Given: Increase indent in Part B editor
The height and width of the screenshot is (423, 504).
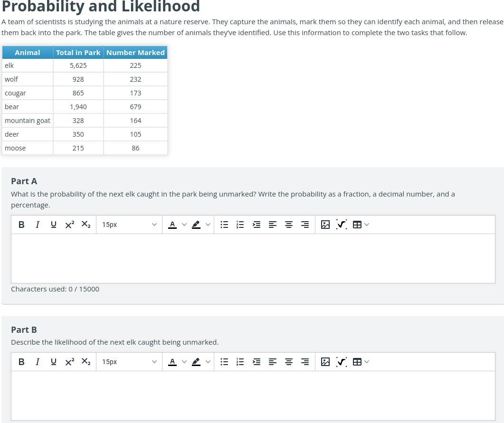Looking at the screenshot, I should [x=257, y=362].
